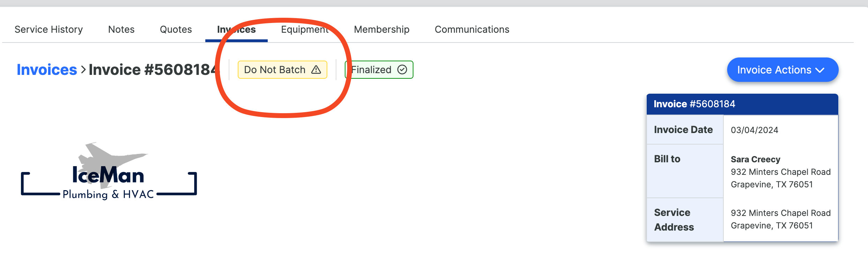This screenshot has height=264, width=868.
Task: Click the IceMan Plumbing & HVAC logo
Action: click(x=109, y=171)
